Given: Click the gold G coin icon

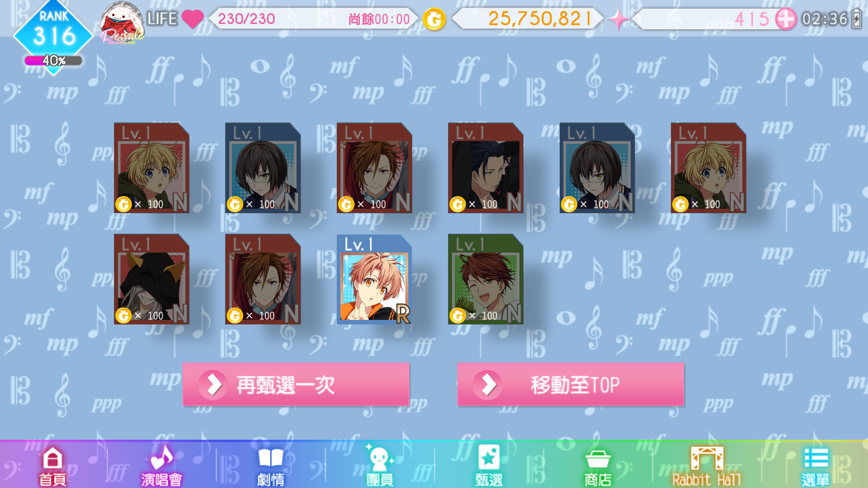Looking at the screenshot, I should (434, 19).
